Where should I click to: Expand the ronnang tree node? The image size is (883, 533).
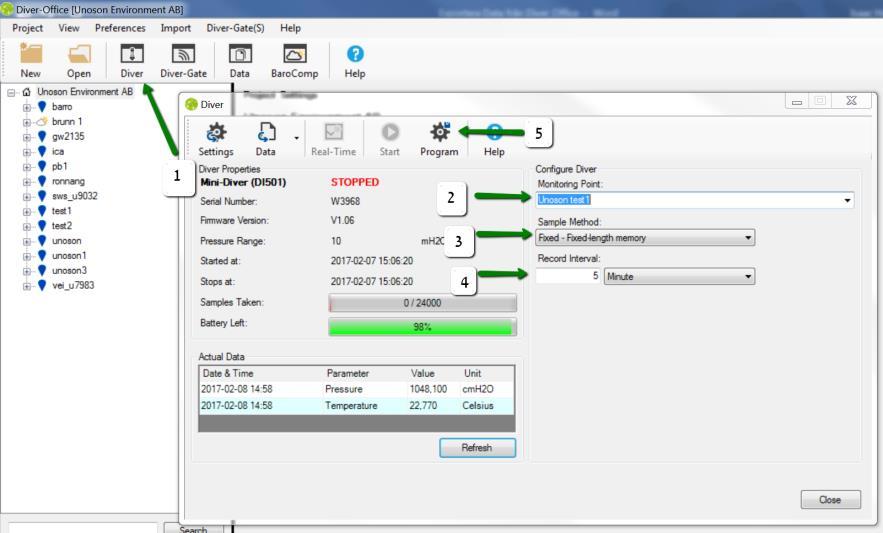pyautogui.click(x=26, y=182)
